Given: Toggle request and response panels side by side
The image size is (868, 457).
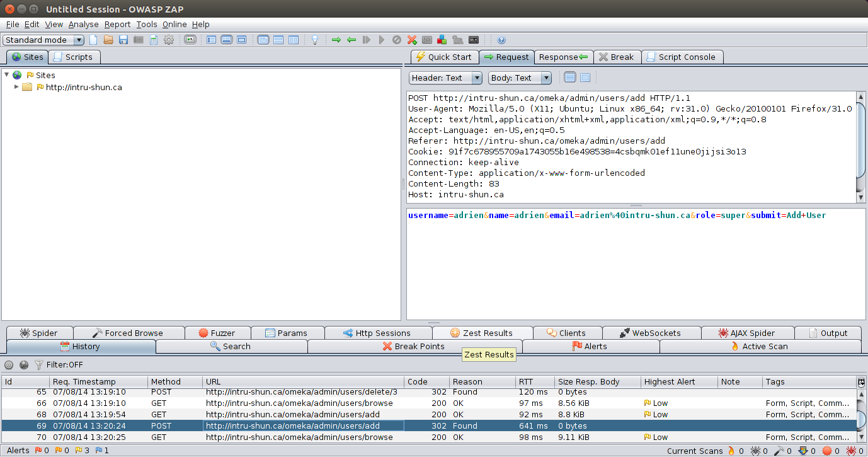Looking at the screenshot, I should (293, 40).
